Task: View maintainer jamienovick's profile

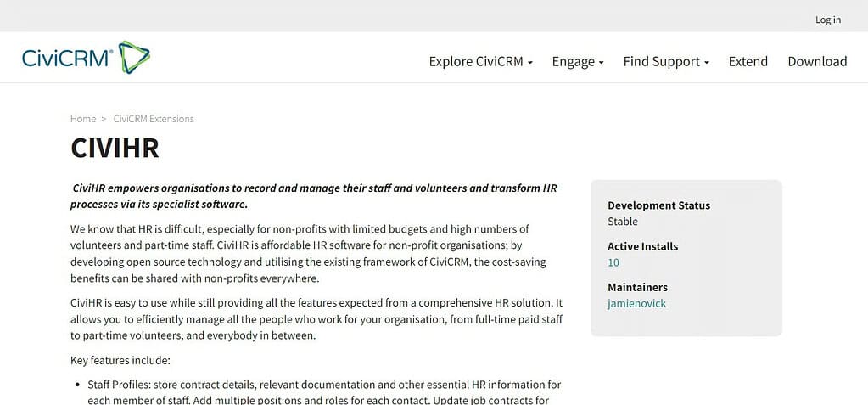Action: [x=636, y=304]
